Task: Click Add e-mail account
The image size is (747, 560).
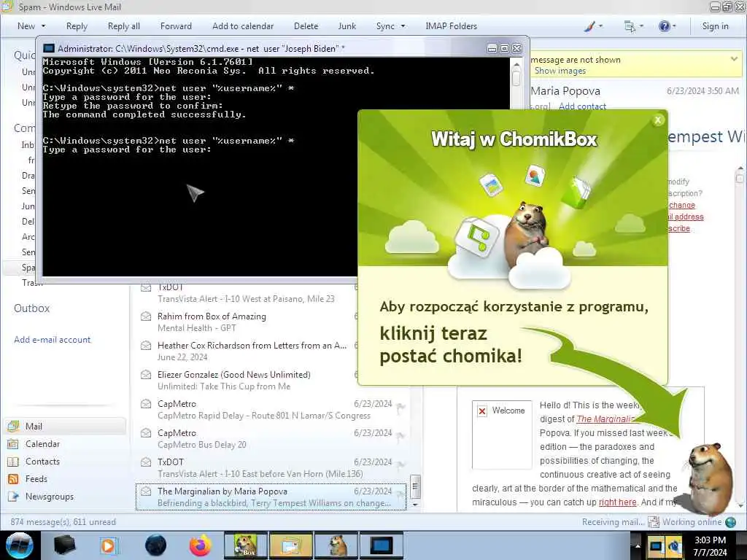Action: [x=52, y=340]
